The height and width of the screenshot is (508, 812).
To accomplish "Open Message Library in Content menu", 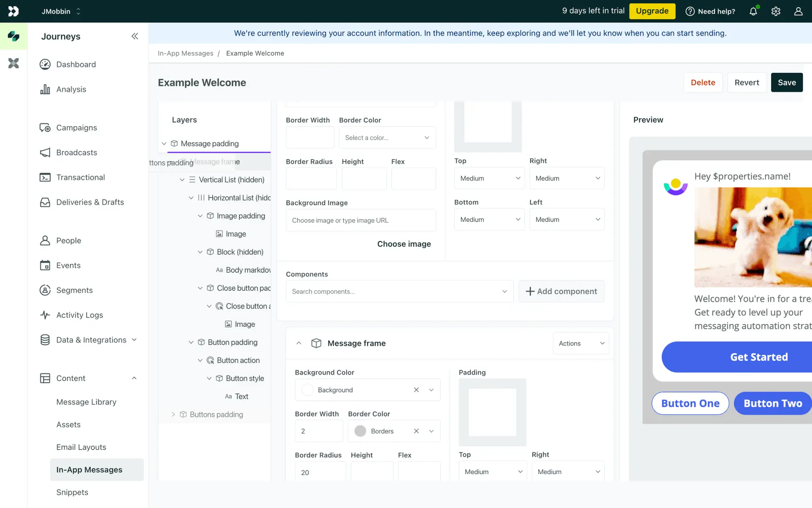I will click(86, 402).
